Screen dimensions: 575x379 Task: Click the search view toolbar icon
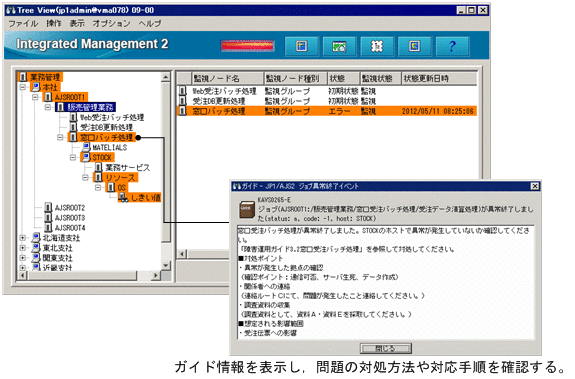(x=339, y=46)
